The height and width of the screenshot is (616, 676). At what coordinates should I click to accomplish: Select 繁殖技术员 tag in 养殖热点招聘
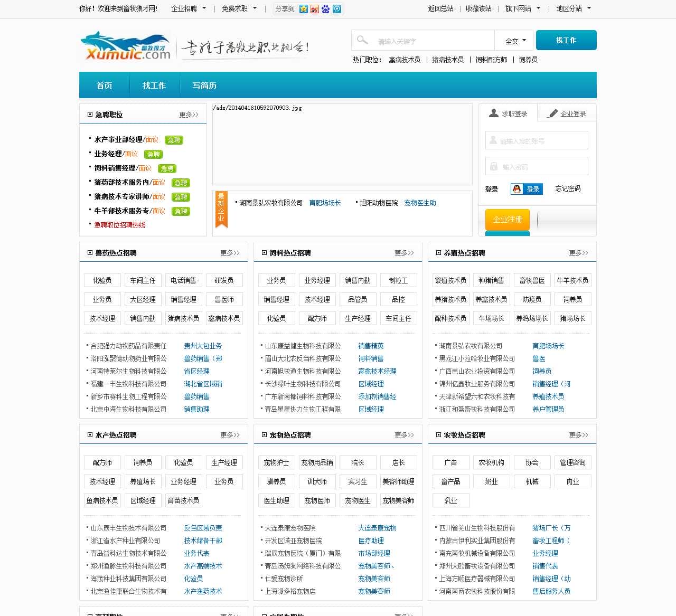pos(451,280)
